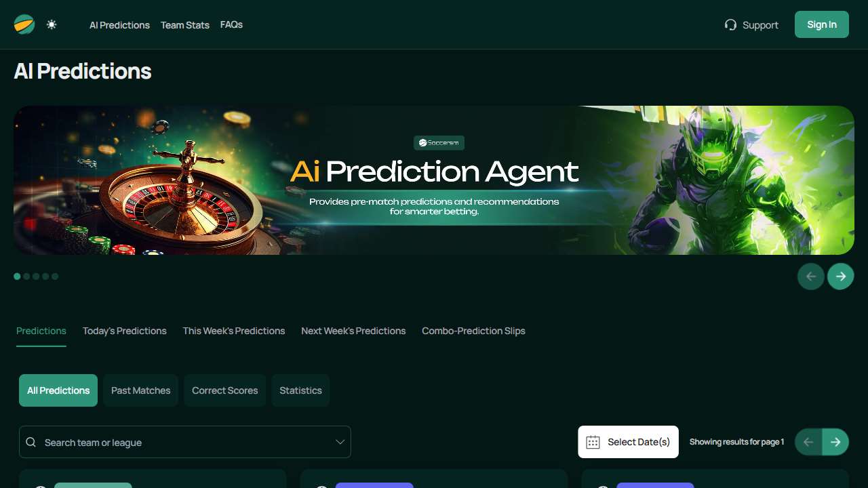Select the last carousel dot indicator
The width and height of the screenshot is (868, 488).
point(55,277)
